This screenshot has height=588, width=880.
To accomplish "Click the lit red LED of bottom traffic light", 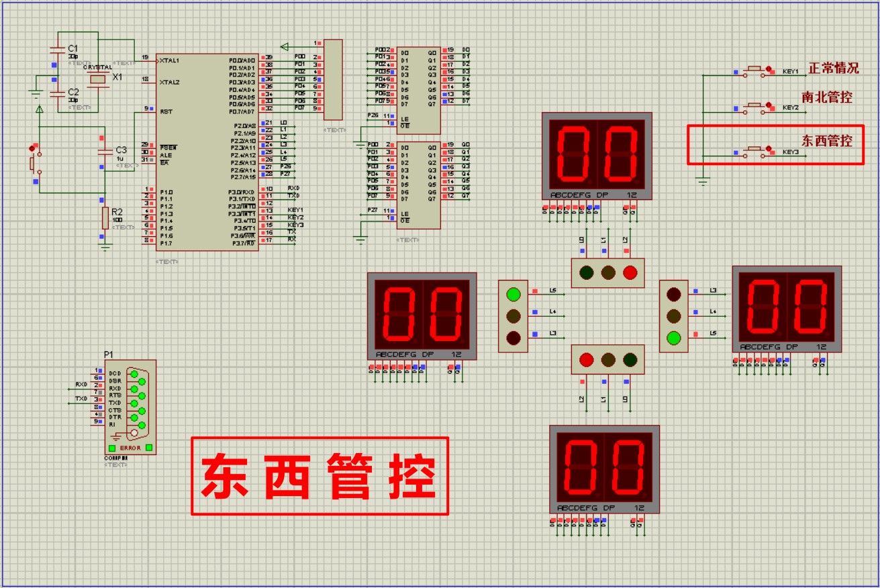I will tap(586, 360).
